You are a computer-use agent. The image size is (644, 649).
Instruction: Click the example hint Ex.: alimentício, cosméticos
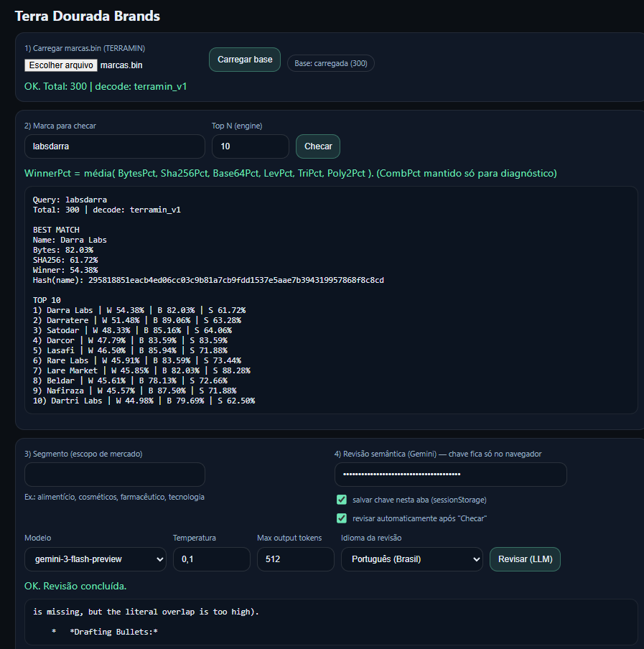click(x=114, y=497)
